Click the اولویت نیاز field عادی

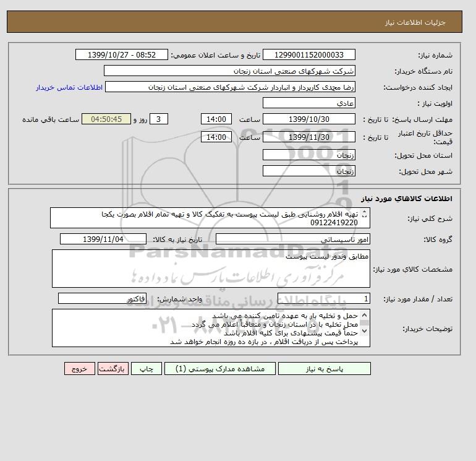tap(308, 103)
